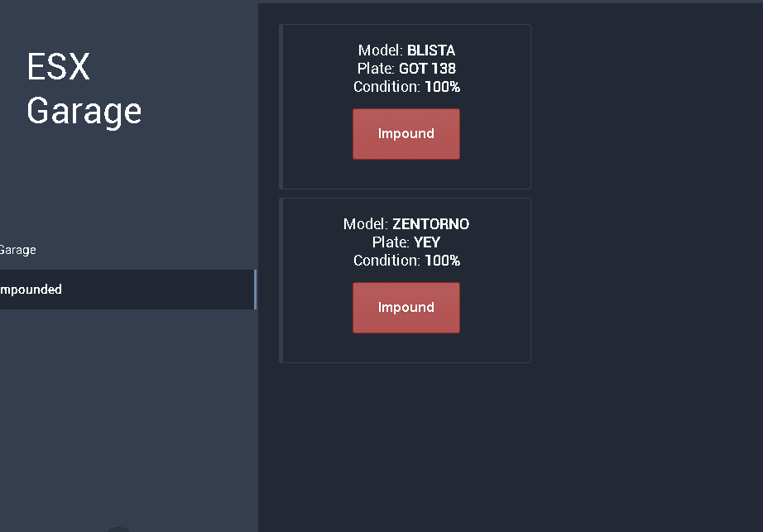Viewport: 763px width, 532px height.
Task: Click the YEY plate text
Action: (427, 242)
